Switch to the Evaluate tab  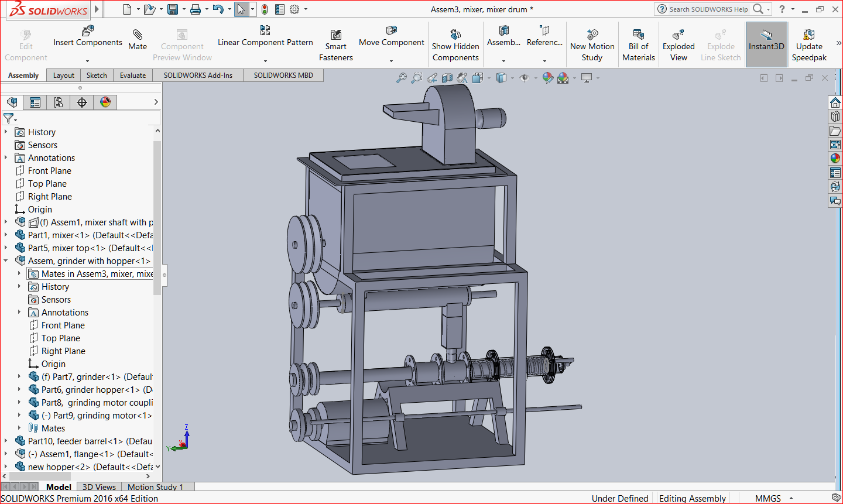click(133, 75)
